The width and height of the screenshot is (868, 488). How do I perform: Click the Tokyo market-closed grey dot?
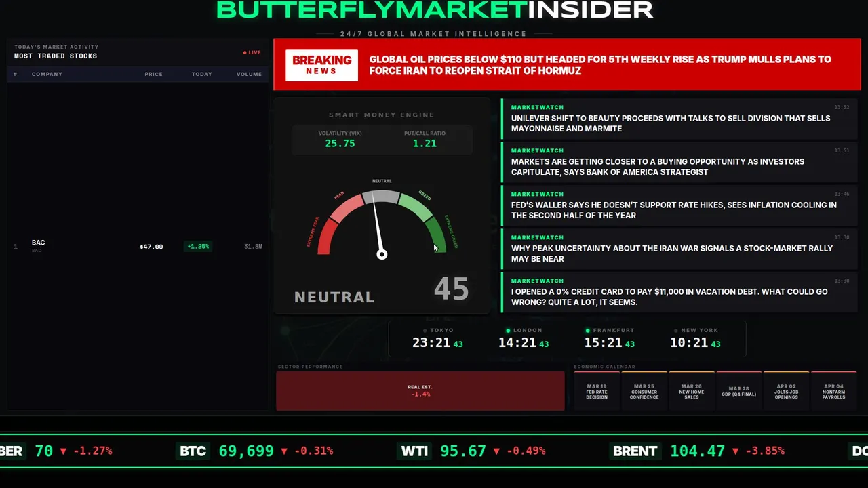point(425,330)
